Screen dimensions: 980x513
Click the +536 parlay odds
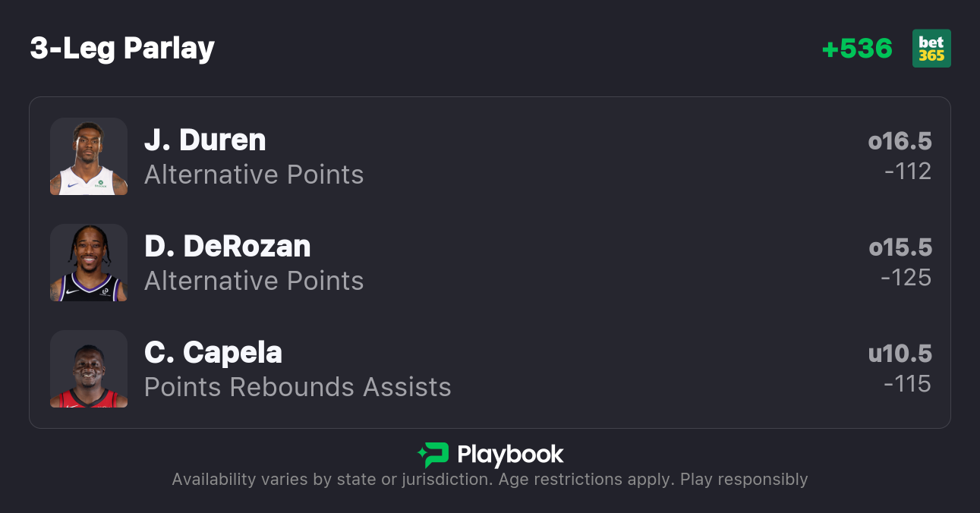point(857,49)
